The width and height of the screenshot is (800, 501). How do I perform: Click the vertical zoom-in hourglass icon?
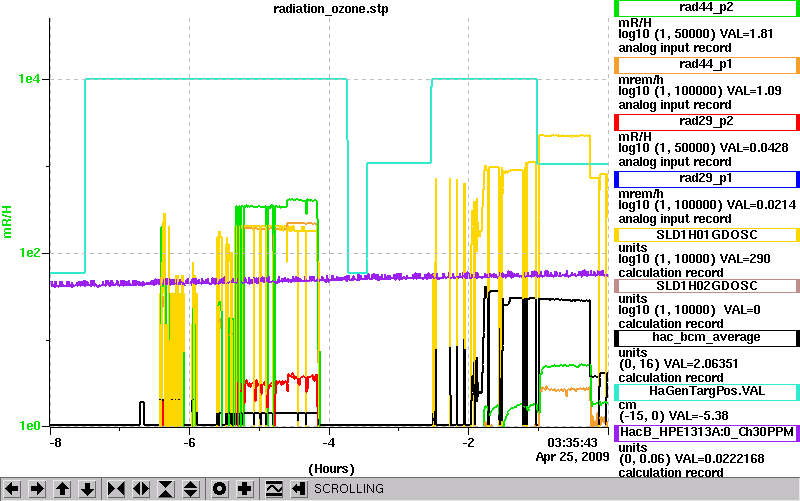point(166,489)
